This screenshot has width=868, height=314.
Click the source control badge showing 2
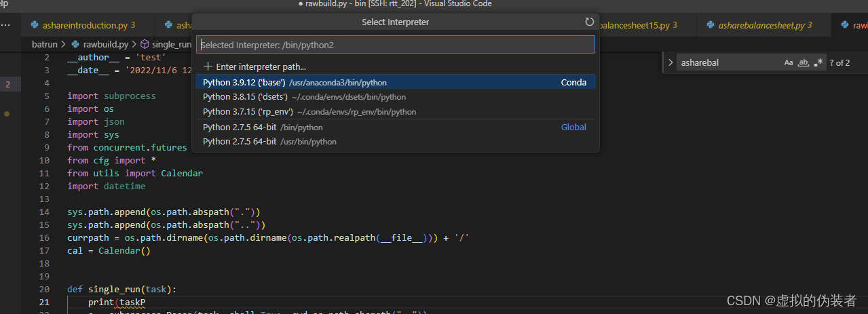click(x=7, y=84)
